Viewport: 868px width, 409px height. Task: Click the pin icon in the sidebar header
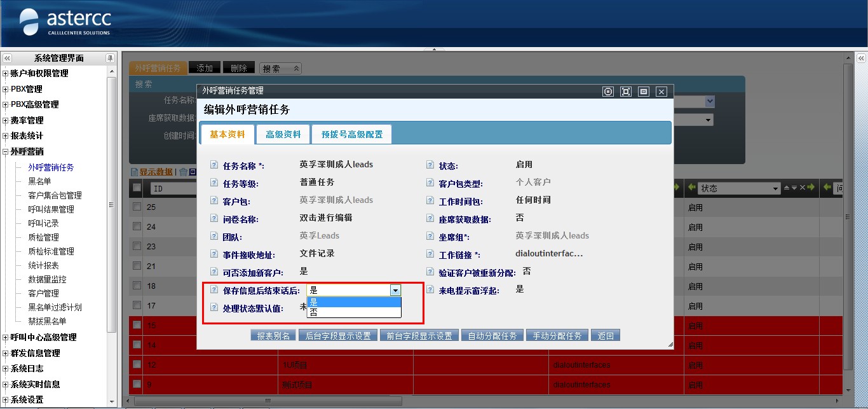click(x=110, y=58)
